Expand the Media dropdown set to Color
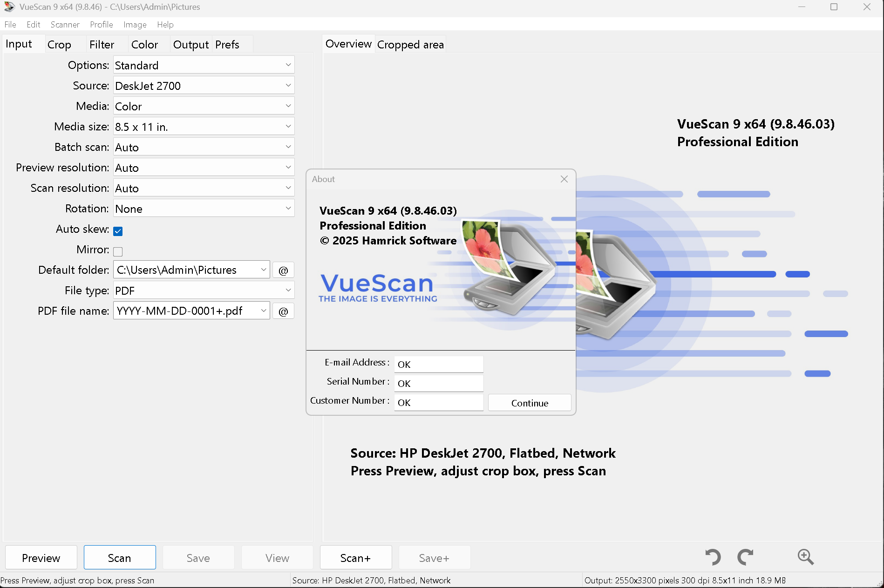Screen dimensions: 884x588 coord(204,106)
